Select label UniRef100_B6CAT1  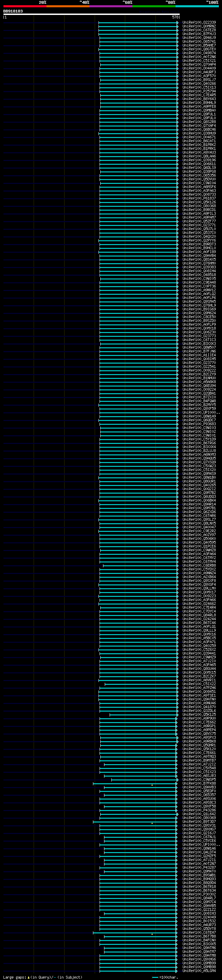(x=199, y=141)
